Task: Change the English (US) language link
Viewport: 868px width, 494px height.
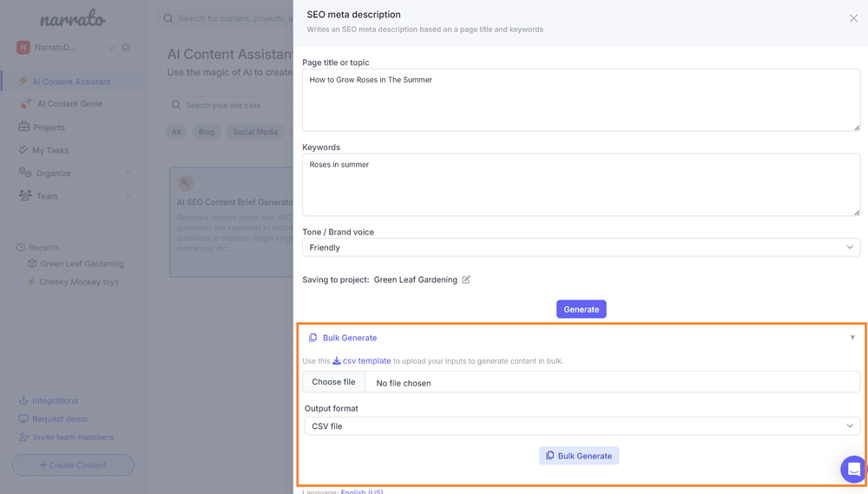Action: [361, 491]
